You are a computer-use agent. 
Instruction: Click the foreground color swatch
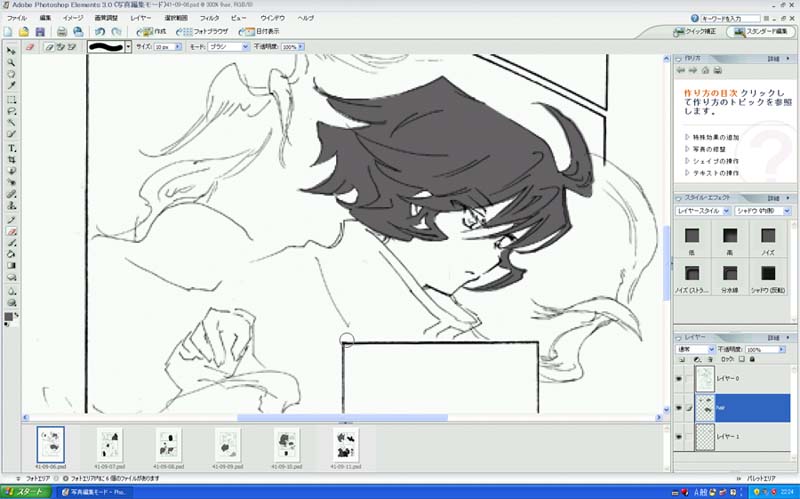(8, 317)
